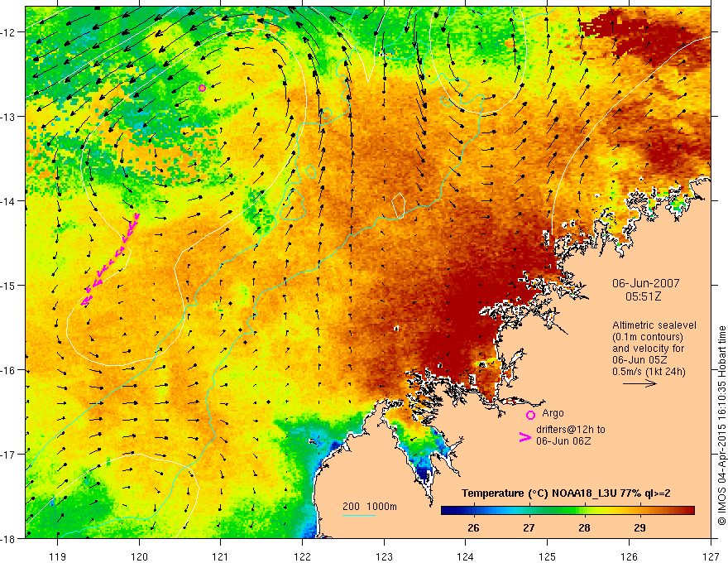Click the 'drifters@12h to' legend text
This screenshot has width=728, height=563.
tap(571, 430)
